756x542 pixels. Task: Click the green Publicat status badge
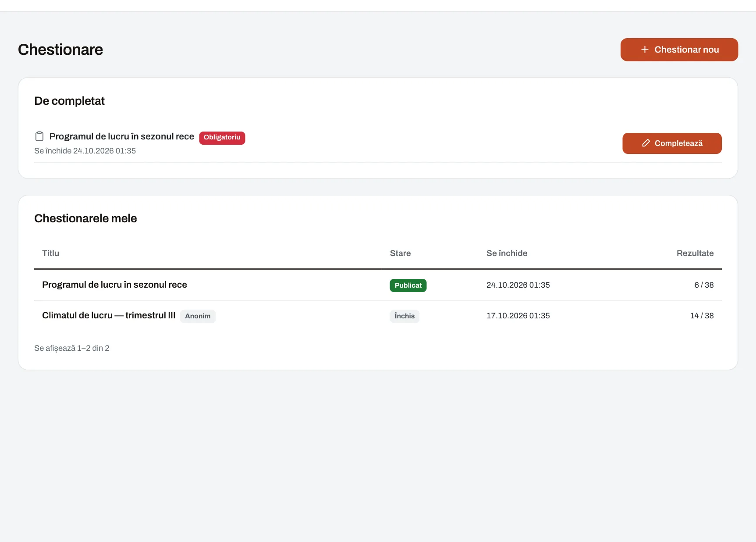pos(408,285)
